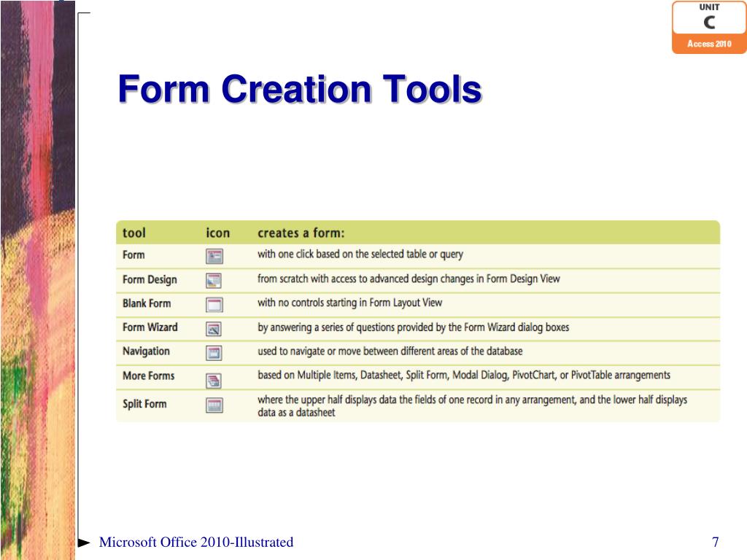Click 'with no controls starting in Form Layout View'

tap(349, 303)
